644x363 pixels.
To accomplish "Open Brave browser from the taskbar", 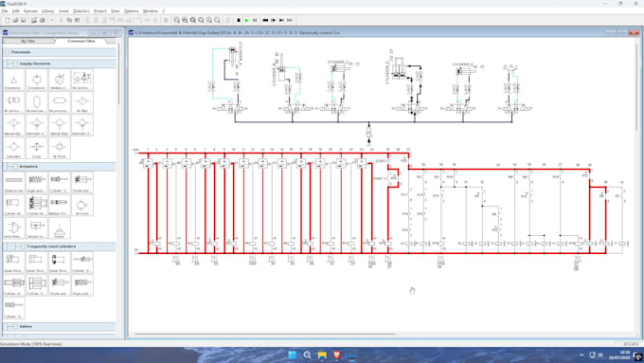I will tap(336, 354).
